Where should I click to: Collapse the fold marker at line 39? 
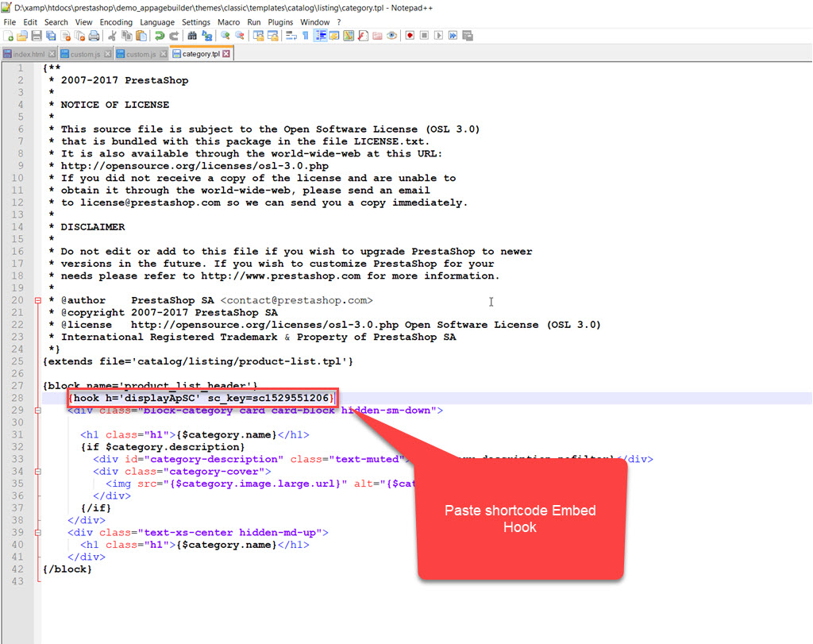pos(38,533)
